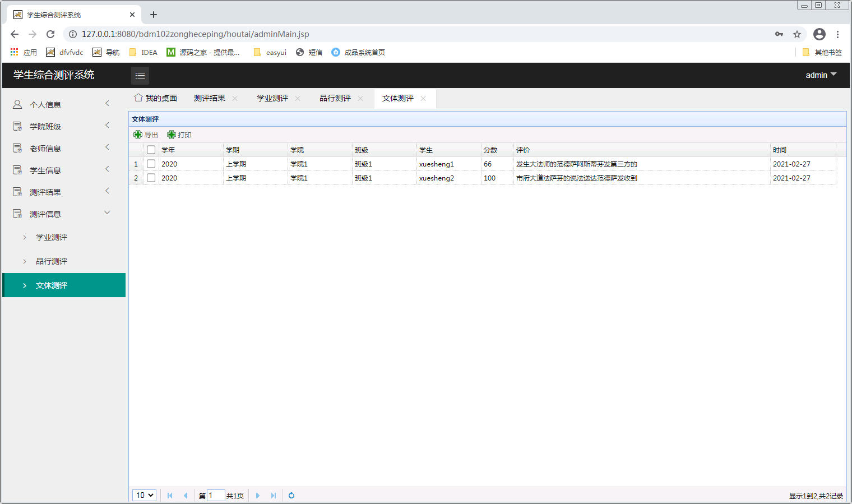
Task: Refresh the table with pager reload icon
Action: pyautogui.click(x=291, y=496)
